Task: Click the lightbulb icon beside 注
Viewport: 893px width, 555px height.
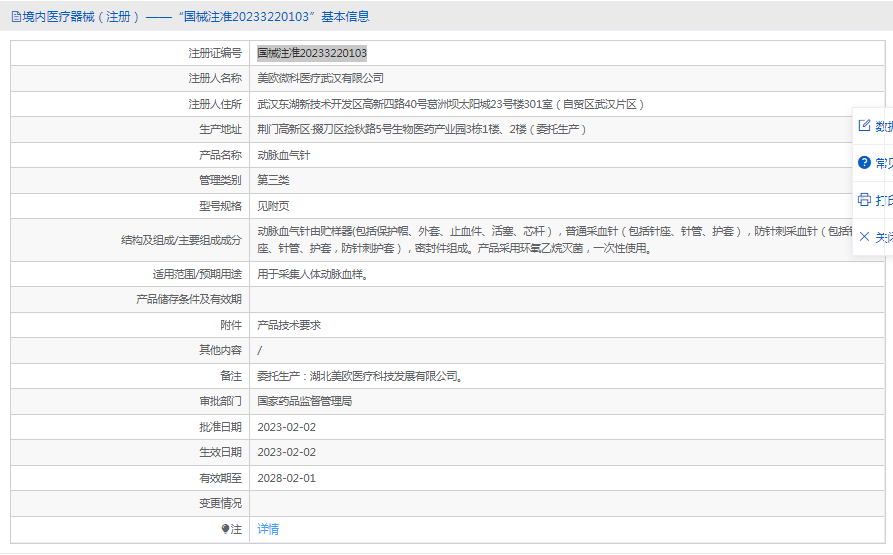Action: point(226,529)
